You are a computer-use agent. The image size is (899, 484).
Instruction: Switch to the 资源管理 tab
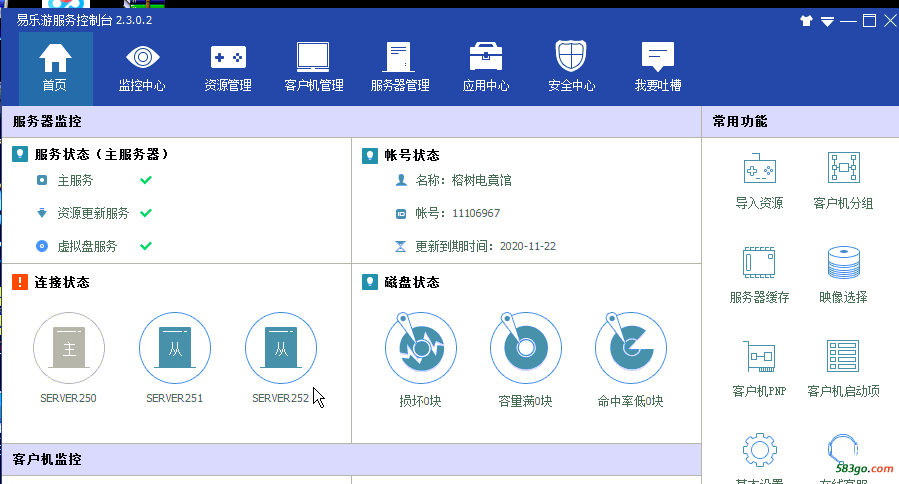pyautogui.click(x=228, y=67)
